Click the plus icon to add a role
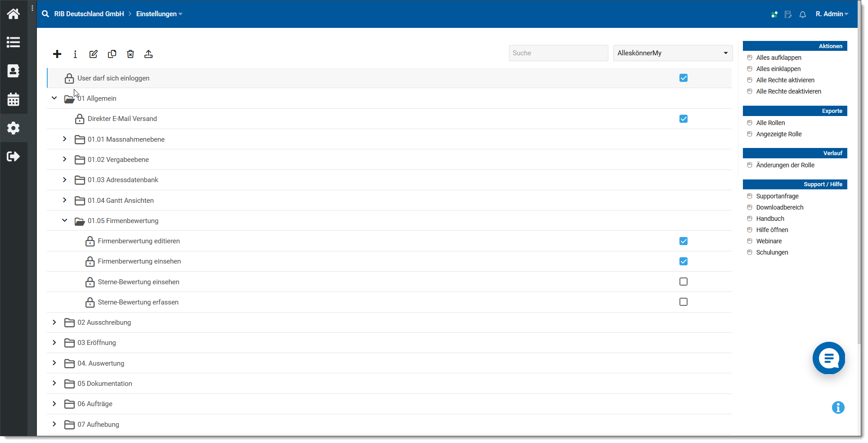The height and width of the screenshot is (443, 868). tap(57, 54)
